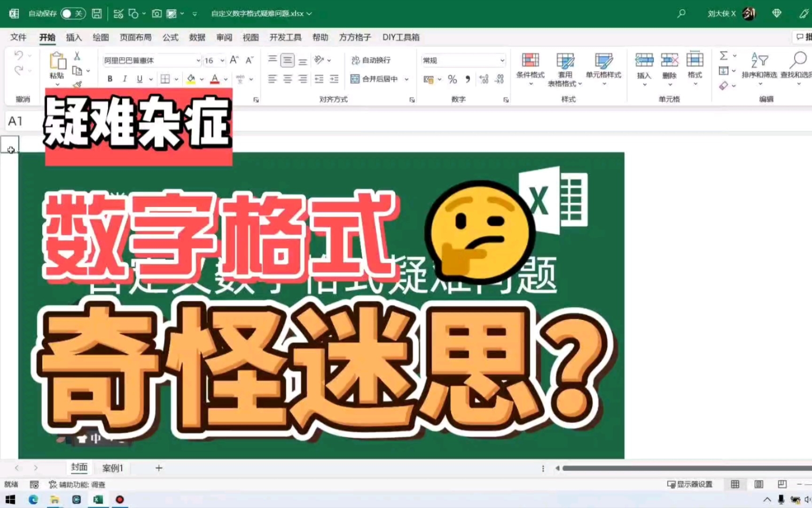Pick a font color with the A swatch

[215, 79]
